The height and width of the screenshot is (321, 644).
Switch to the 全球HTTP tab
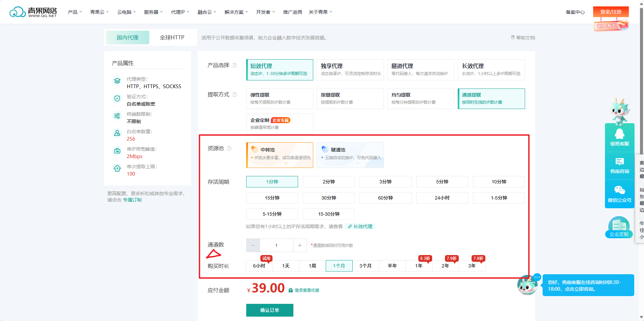tap(172, 37)
